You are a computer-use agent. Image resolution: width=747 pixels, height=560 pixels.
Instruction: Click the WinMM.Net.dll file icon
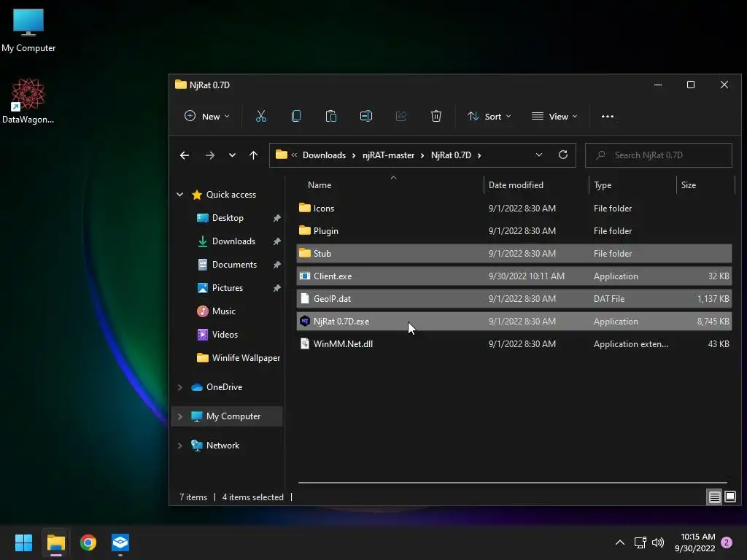pos(304,343)
